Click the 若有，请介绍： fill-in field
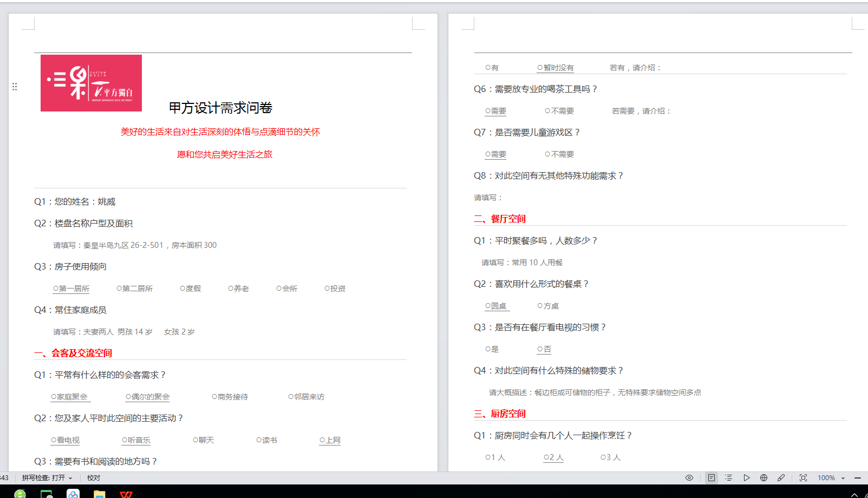Screen dimensions: 868x498 click(x=636, y=68)
